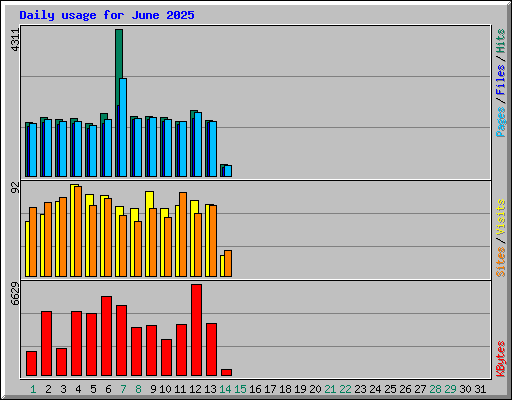The image size is (512, 400).
Task: Click the chart title "Daily usage for June 2025"
Action: tap(107, 15)
